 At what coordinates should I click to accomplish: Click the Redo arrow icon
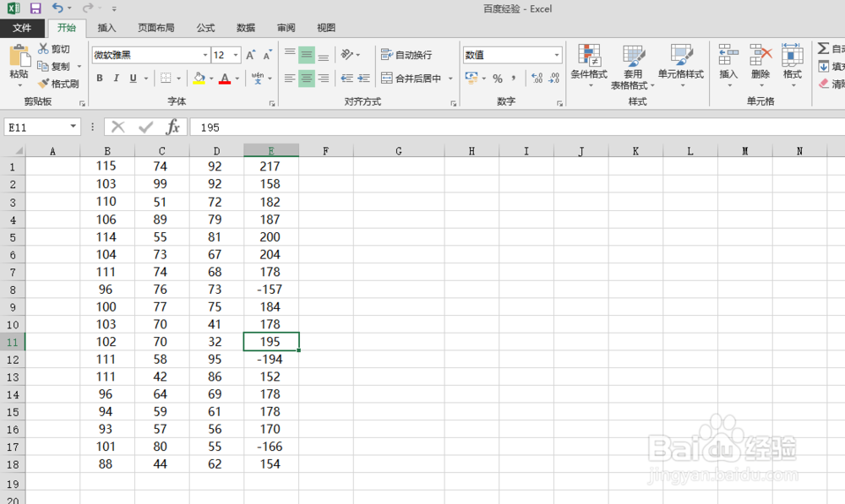point(87,8)
